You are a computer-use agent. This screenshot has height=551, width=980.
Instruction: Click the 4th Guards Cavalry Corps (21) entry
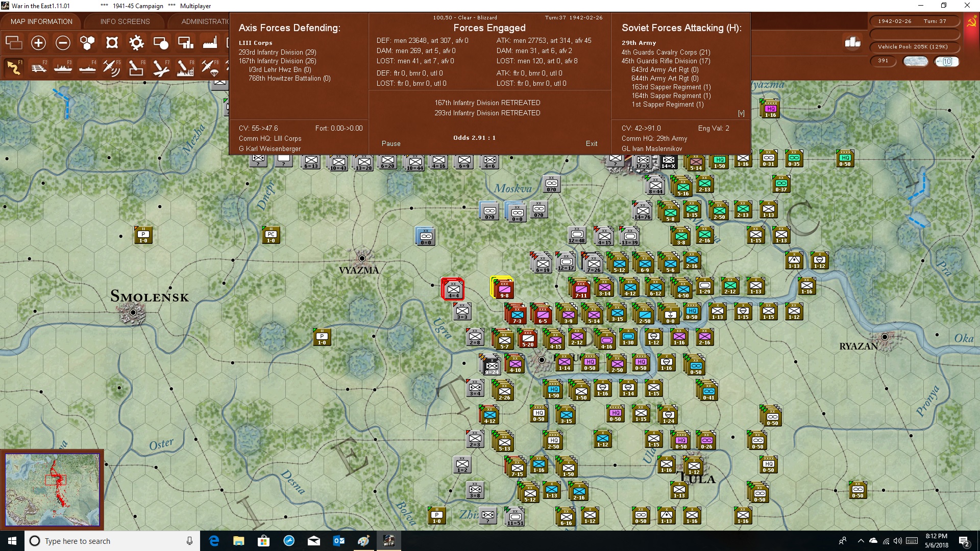point(666,52)
